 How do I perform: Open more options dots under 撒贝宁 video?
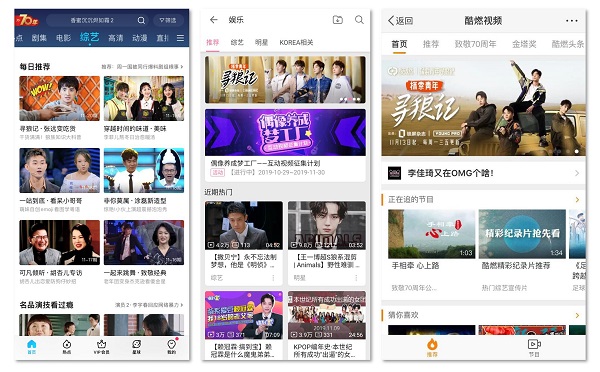coord(273,278)
